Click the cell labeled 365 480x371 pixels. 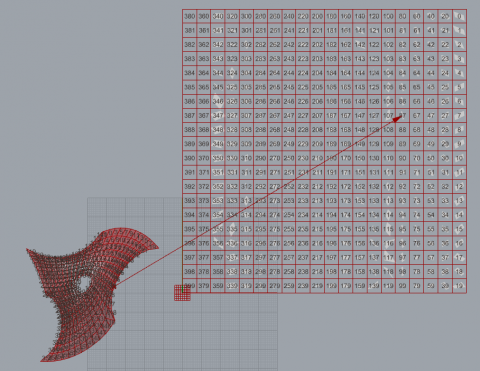tap(204, 87)
